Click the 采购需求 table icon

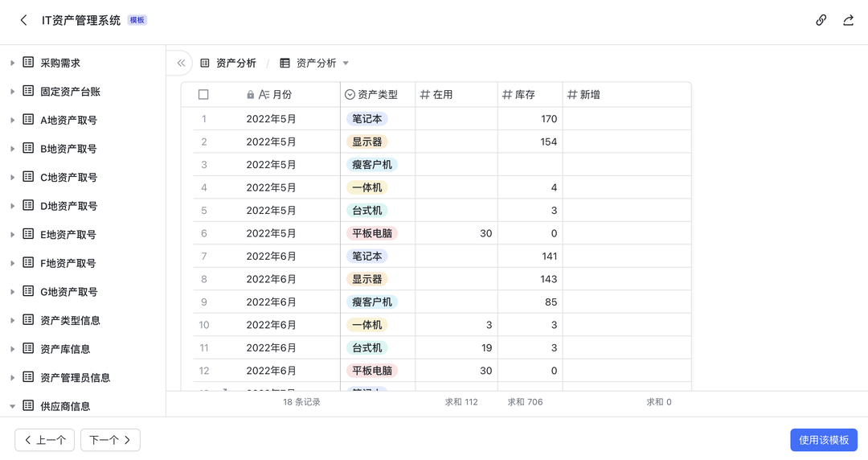click(x=28, y=62)
